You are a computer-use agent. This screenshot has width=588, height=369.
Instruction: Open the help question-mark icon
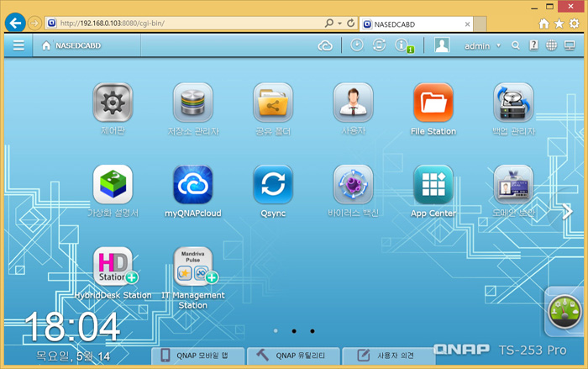(533, 45)
